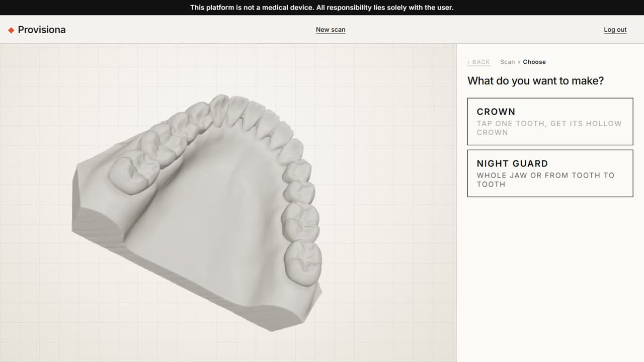Click the 'What do you want to make?' heading
This screenshot has height=362, width=644.
point(535,80)
